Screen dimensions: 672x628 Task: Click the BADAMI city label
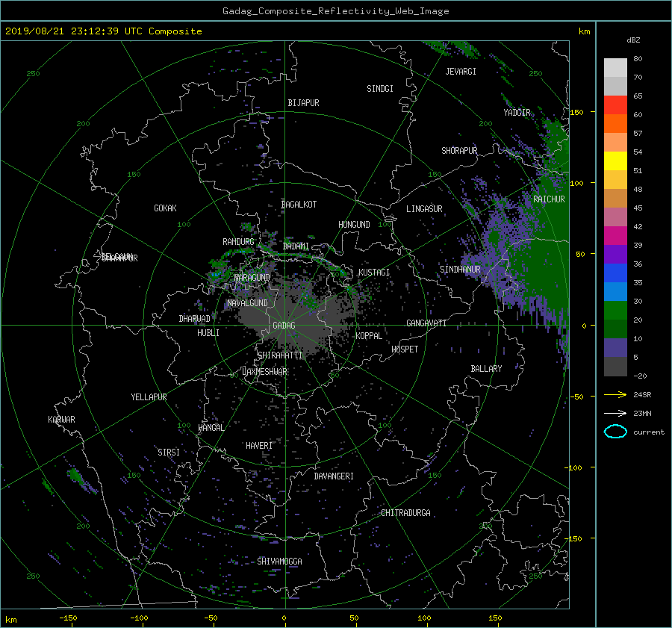coord(296,246)
